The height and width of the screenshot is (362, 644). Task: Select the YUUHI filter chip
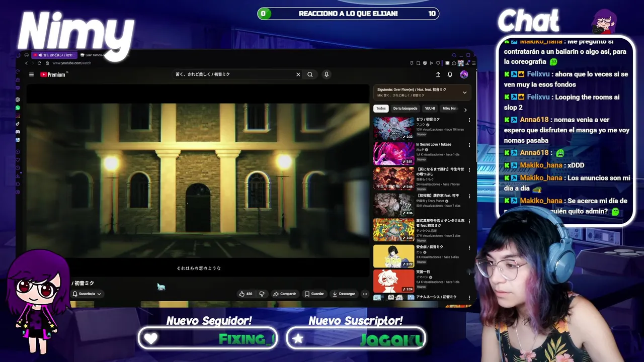pos(430,108)
